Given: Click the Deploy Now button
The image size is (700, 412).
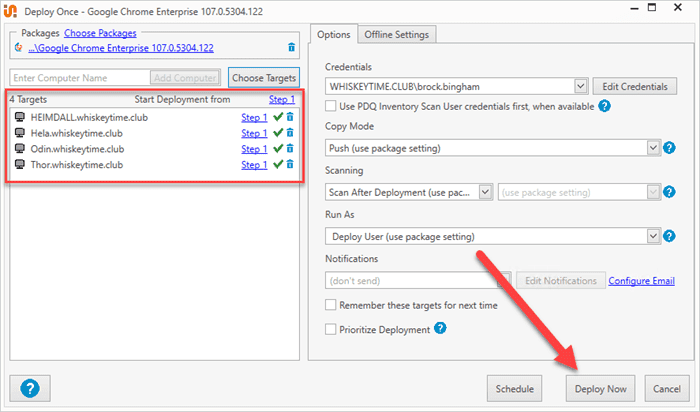Looking at the screenshot, I should (600, 389).
